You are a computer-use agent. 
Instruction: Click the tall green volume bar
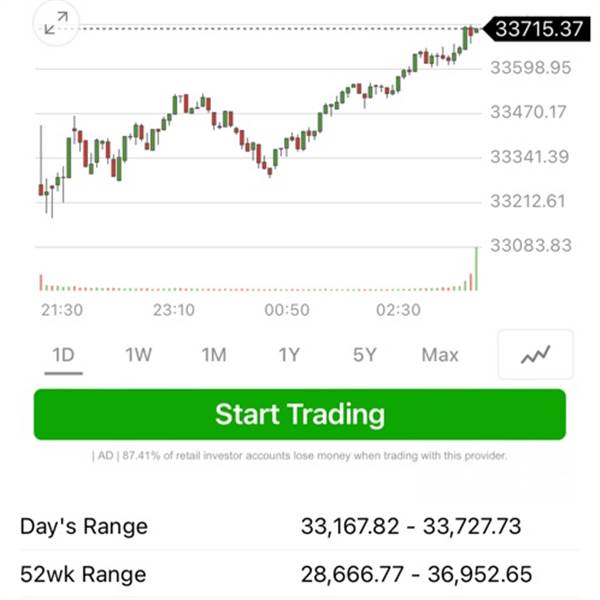pyautogui.click(x=476, y=269)
